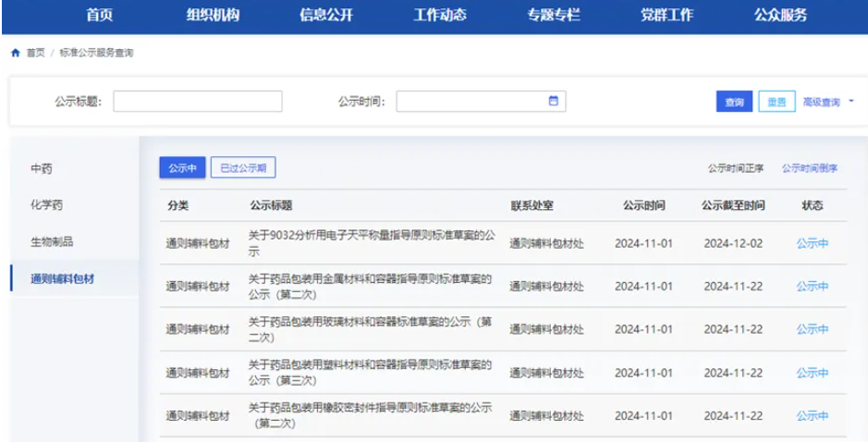The width and height of the screenshot is (868, 443).
Task: Click the 查询 search button
Action: click(734, 102)
